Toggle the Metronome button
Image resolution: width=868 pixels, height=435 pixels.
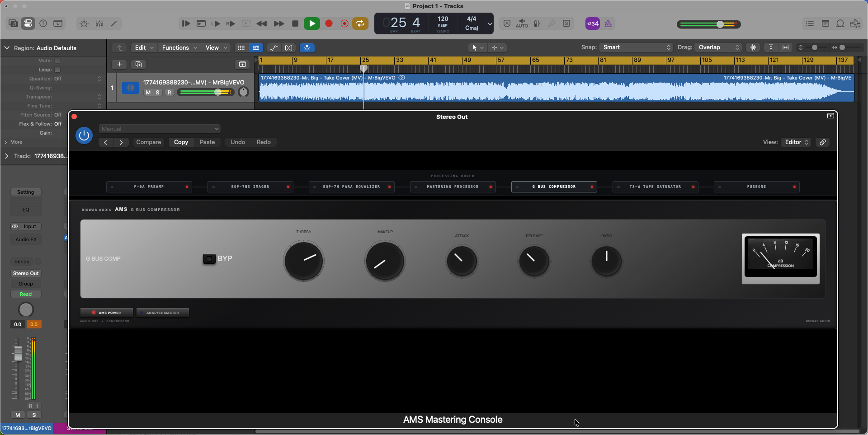coord(608,23)
